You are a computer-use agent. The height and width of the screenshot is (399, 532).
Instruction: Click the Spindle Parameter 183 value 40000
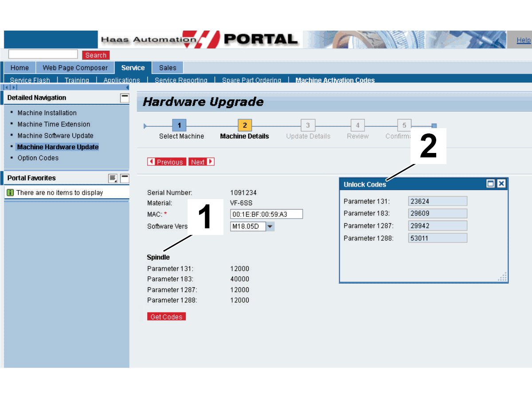coord(240,279)
